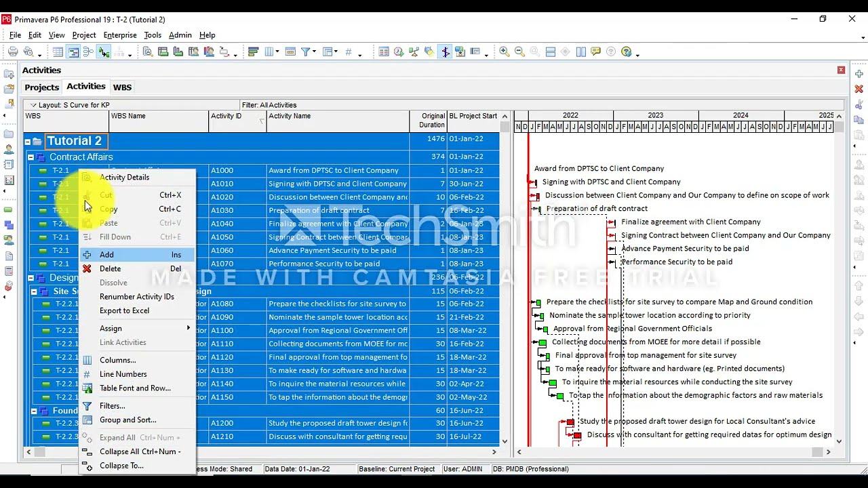Click the Schedule clock icon
This screenshot has height=488, width=868.
click(x=399, y=52)
